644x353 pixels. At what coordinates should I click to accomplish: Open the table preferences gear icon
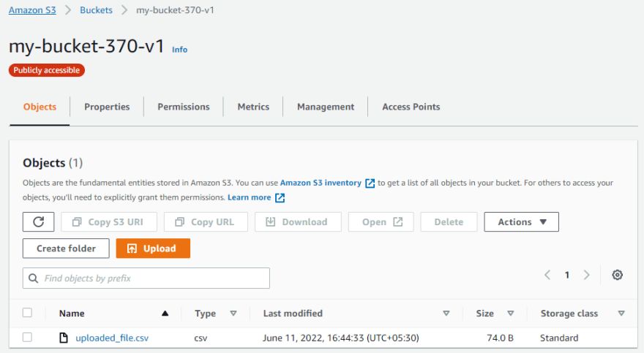617,275
